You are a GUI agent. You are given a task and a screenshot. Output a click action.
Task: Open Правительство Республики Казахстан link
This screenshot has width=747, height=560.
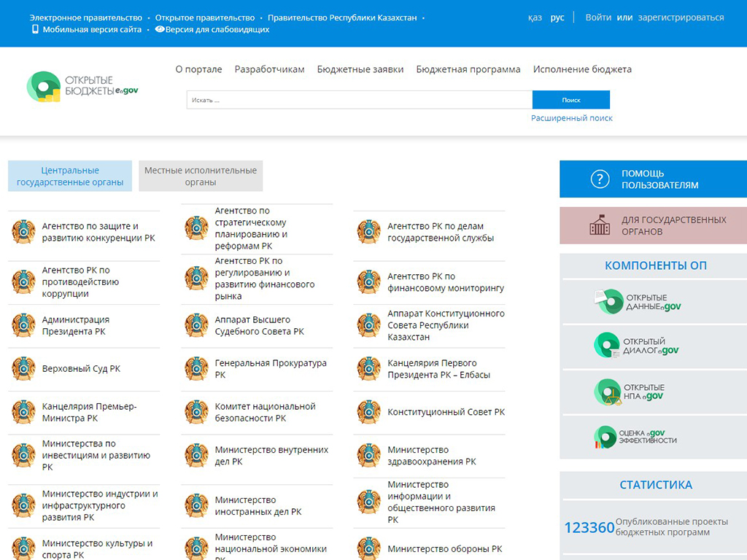(342, 17)
